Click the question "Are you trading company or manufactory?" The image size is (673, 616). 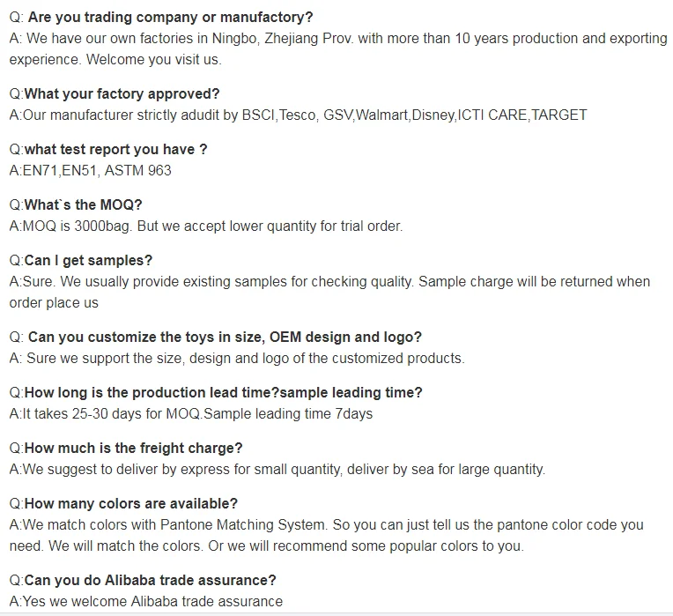click(x=170, y=18)
